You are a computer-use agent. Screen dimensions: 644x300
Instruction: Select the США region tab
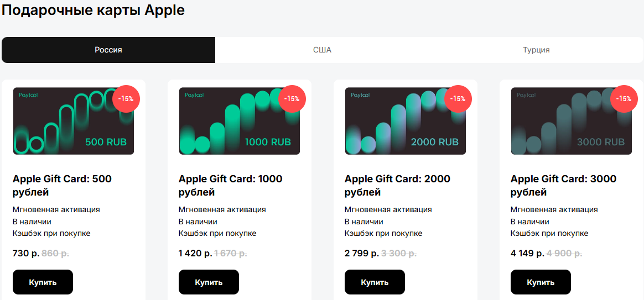tap(322, 50)
